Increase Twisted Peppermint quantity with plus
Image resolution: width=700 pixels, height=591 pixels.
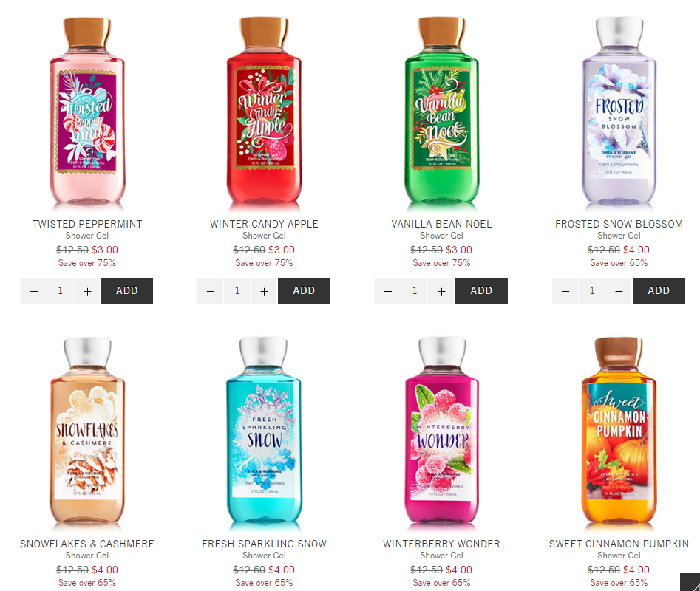coord(87,291)
